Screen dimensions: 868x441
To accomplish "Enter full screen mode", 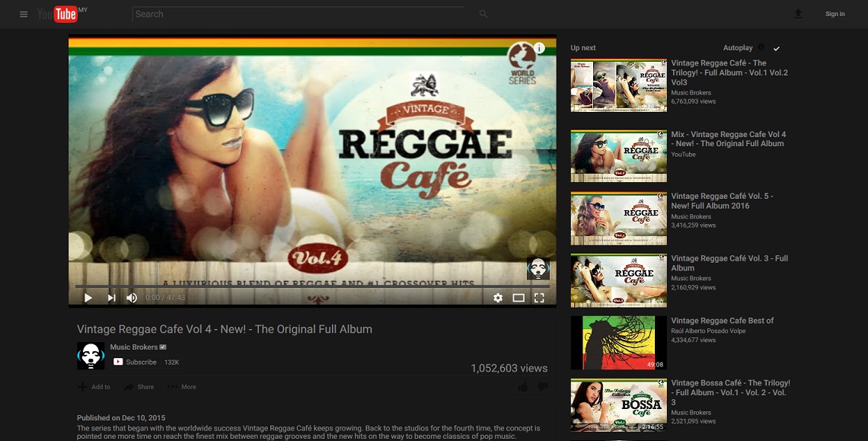I will coord(538,298).
